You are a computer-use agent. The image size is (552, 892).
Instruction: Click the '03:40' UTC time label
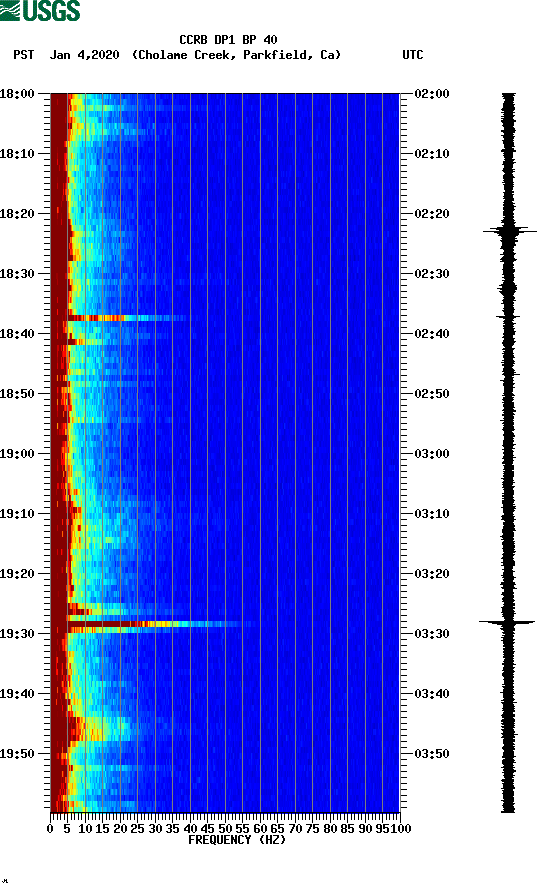[432, 693]
